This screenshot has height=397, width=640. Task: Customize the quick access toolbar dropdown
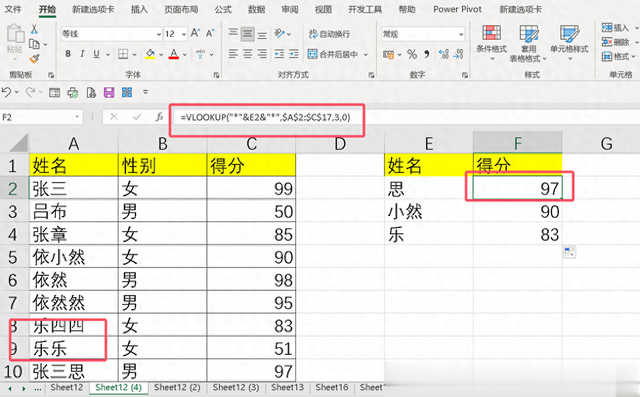[145, 93]
